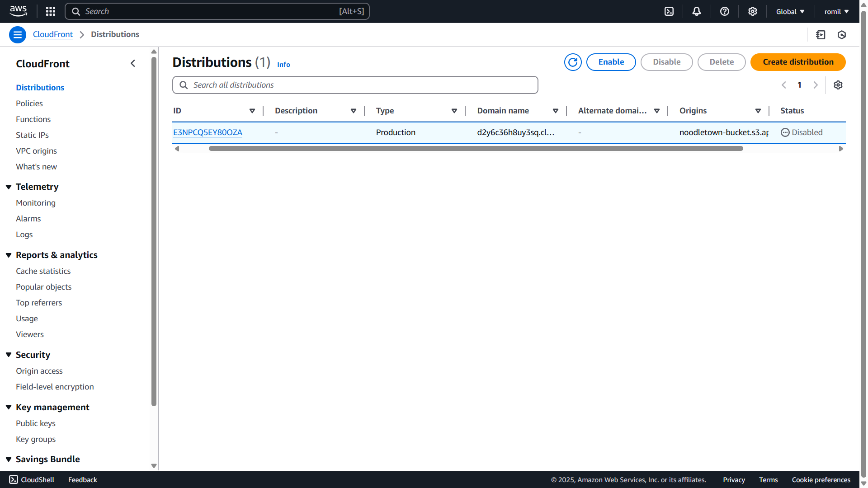This screenshot has height=488, width=868.
Task: Open Logs under Telemetry
Action: point(24,234)
